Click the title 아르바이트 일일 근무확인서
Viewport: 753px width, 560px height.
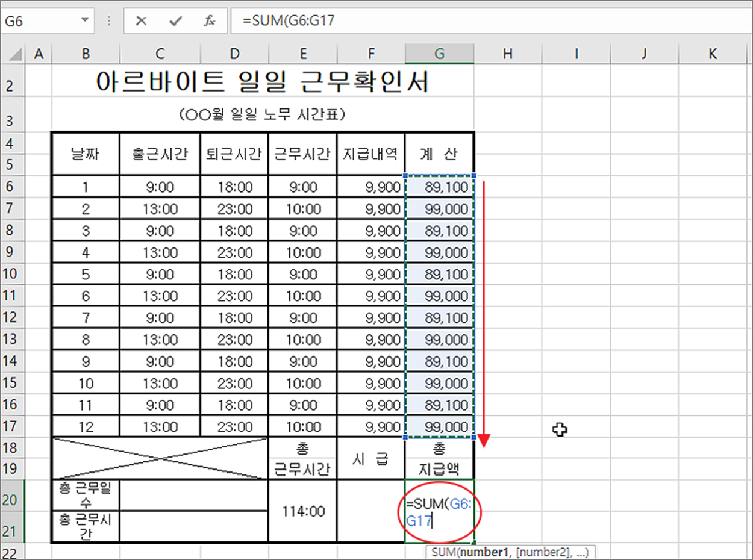(263, 82)
